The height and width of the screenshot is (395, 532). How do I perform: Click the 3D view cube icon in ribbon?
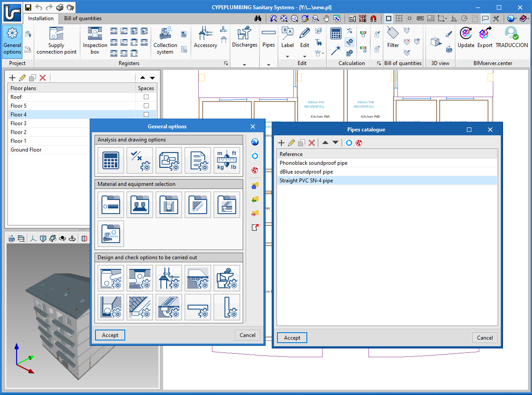click(435, 41)
